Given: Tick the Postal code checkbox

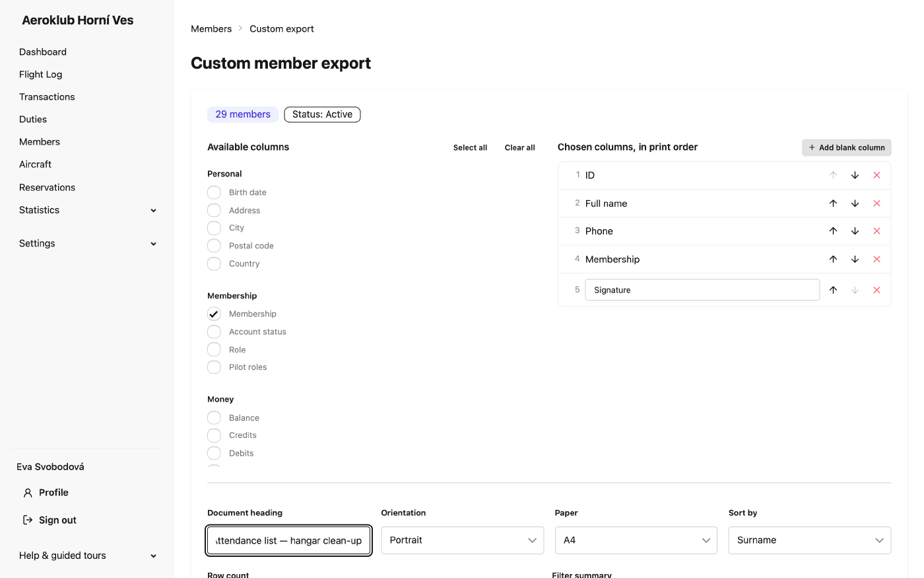Looking at the screenshot, I should pyautogui.click(x=214, y=246).
